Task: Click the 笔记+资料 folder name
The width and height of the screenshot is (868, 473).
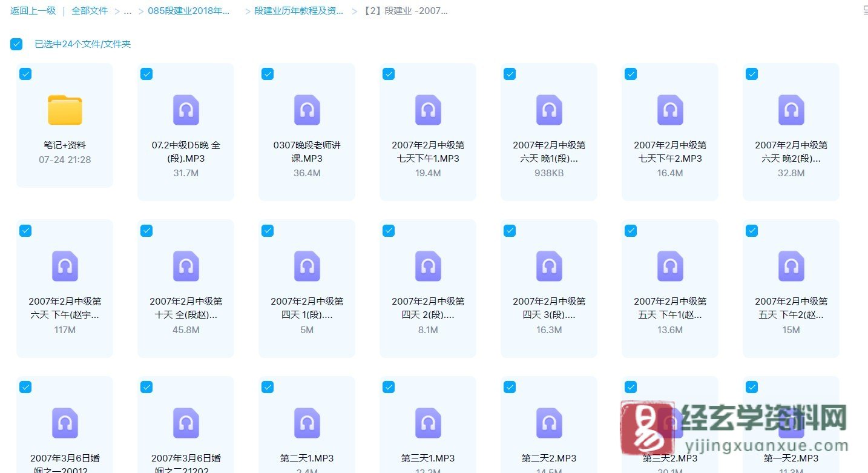Action: tap(65, 145)
